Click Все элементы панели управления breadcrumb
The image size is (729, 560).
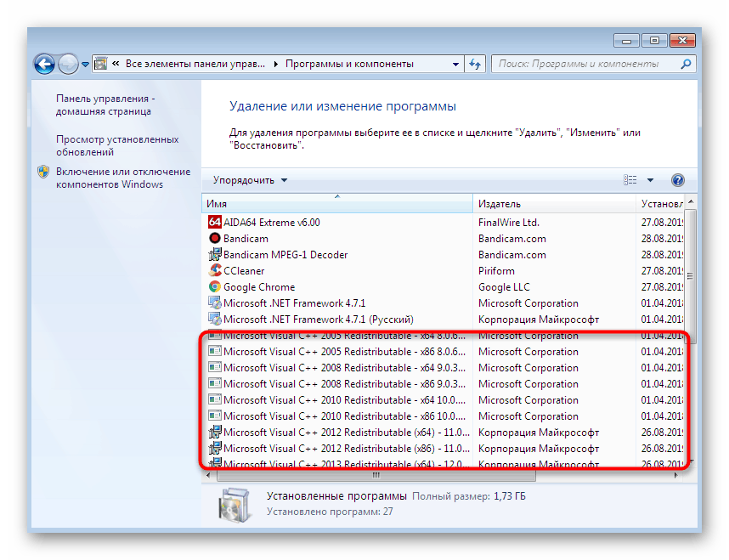point(195,65)
